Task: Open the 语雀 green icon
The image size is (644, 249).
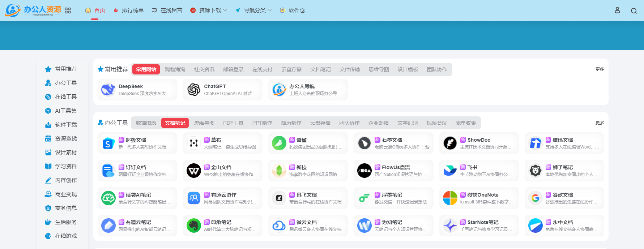Action: coord(279,143)
